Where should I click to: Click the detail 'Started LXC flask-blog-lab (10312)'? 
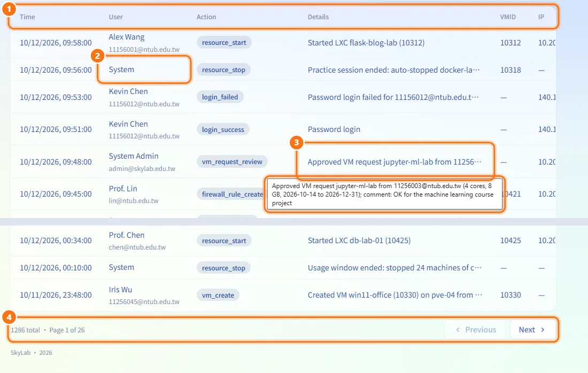pos(366,43)
